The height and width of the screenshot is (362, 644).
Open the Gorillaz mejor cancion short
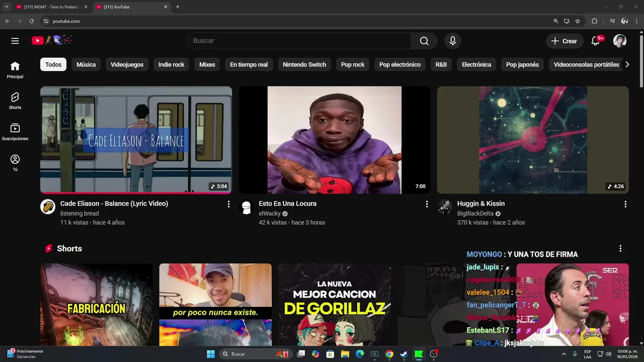[x=335, y=305]
